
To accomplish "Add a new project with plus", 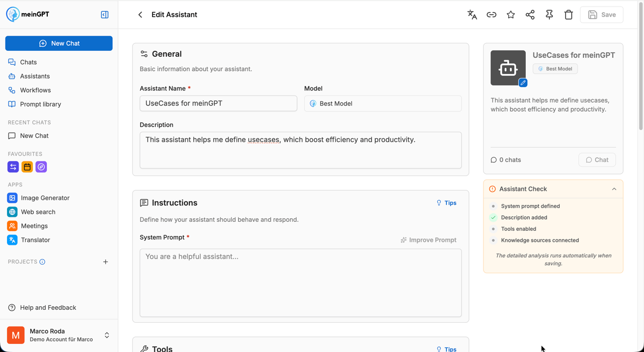I will 106,262.
